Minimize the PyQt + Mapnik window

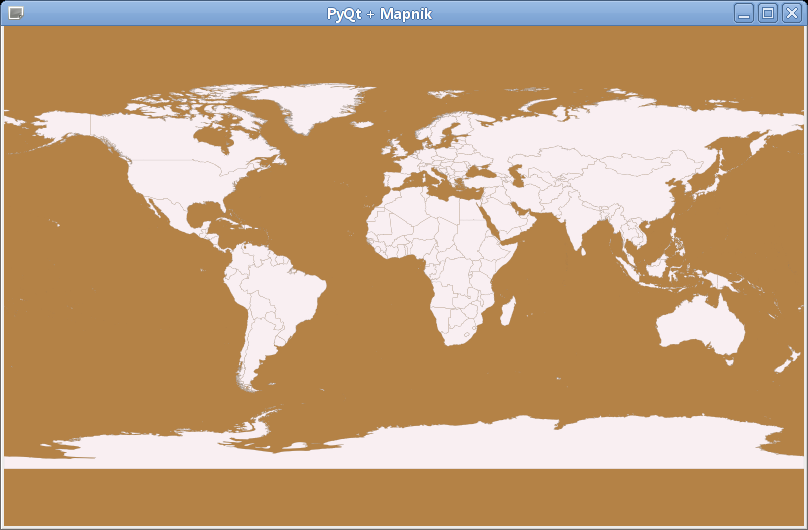[744, 13]
